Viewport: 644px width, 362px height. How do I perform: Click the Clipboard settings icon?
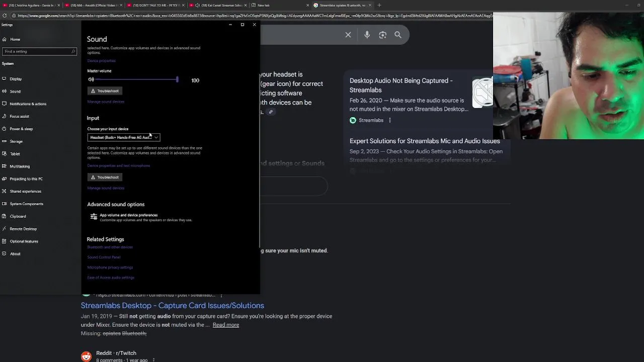tap(4, 216)
